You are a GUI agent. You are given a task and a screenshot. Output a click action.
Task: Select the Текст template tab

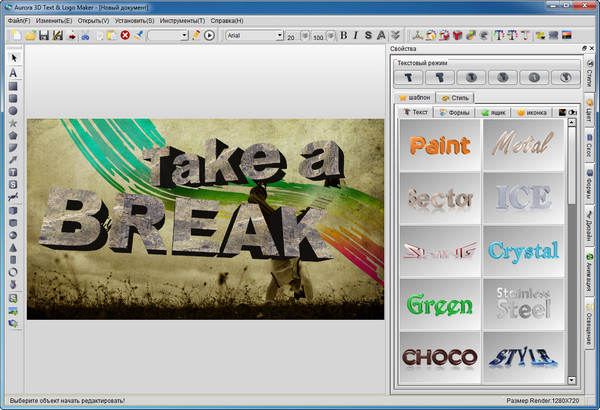[416, 112]
